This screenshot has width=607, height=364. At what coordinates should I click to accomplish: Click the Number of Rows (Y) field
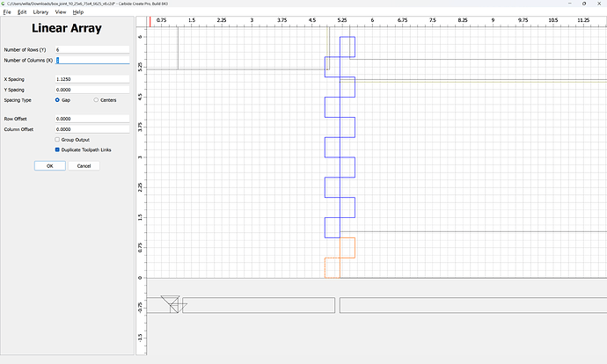coord(92,49)
